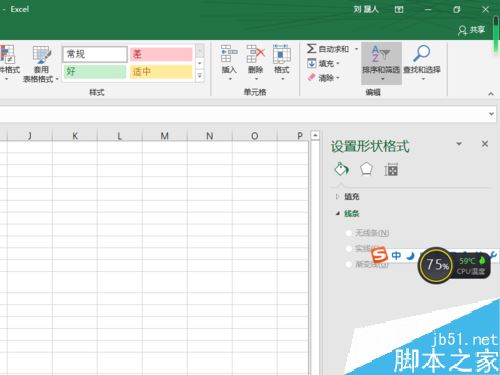The height and width of the screenshot is (375, 500).
Task: Click the moon icon on Sogou input bar
Action: click(410, 256)
